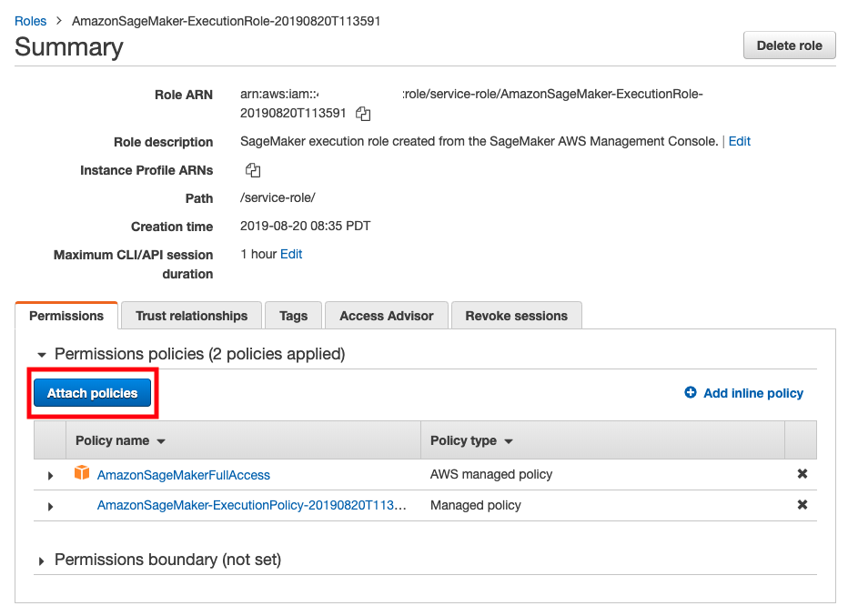Go back to Roles via breadcrumb

(x=30, y=21)
